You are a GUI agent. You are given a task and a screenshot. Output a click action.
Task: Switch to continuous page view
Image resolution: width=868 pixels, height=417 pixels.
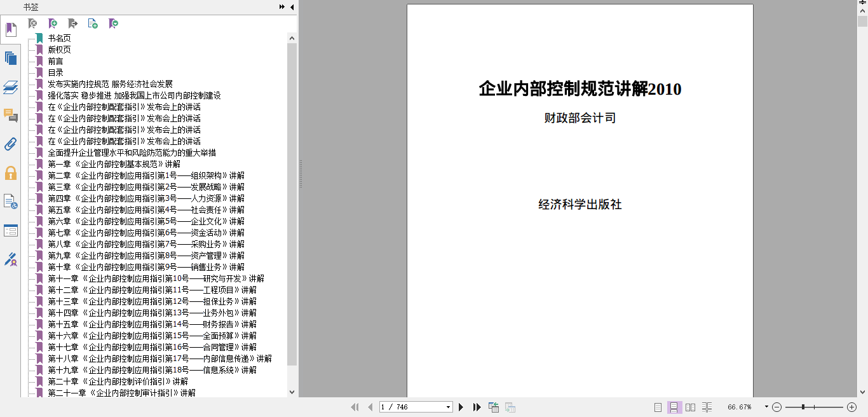point(674,407)
